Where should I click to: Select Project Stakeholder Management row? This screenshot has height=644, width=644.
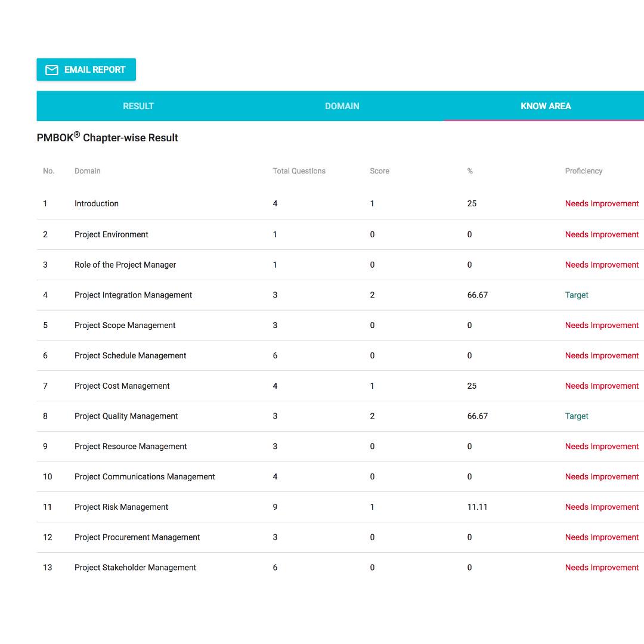click(x=135, y=568)
